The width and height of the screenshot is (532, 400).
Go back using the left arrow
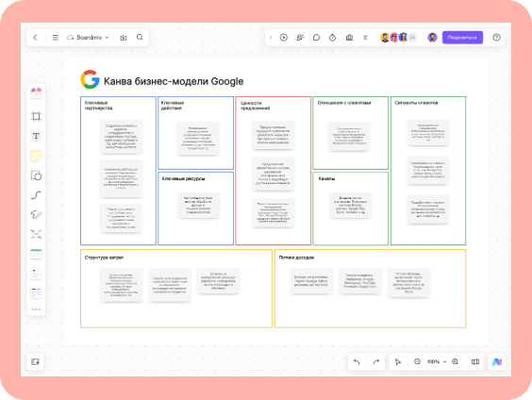click(x=35, y=38)
